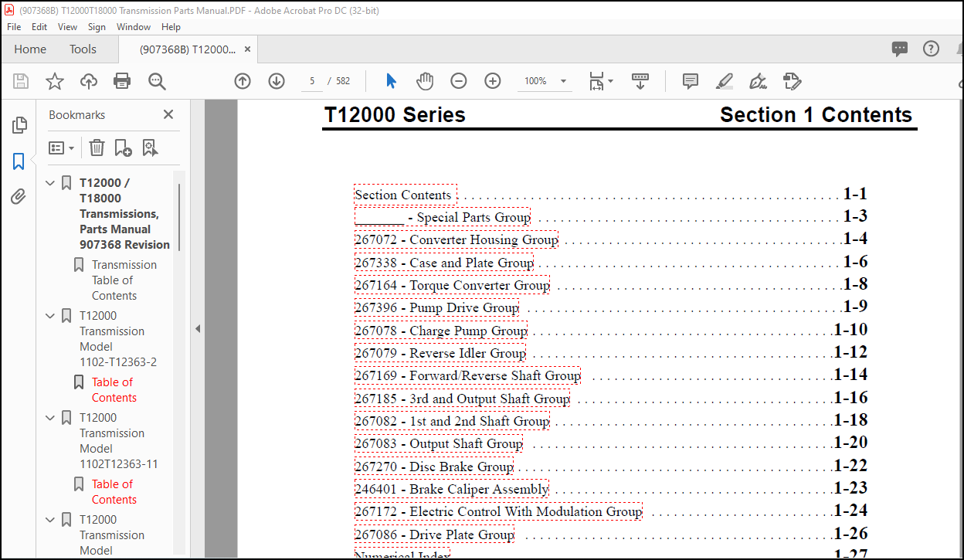
Task: Toggle the Bookmarks navigation panel
Action: click(19, 161)
